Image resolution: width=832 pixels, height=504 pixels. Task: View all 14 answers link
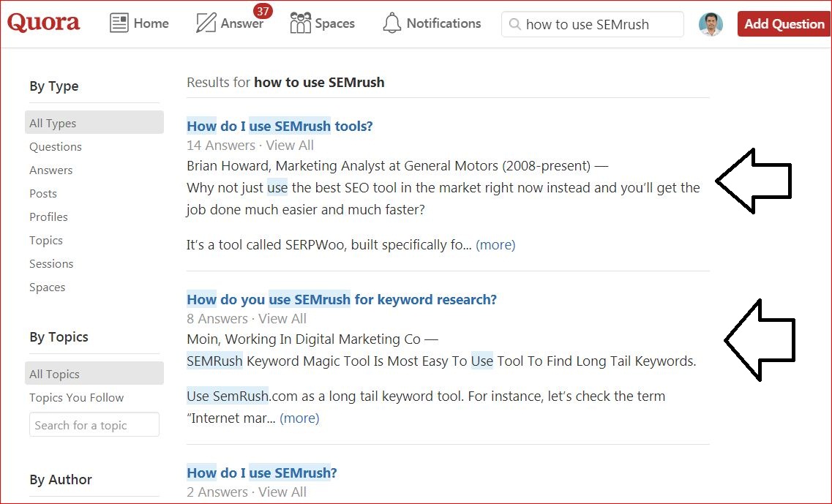point(290,146)
